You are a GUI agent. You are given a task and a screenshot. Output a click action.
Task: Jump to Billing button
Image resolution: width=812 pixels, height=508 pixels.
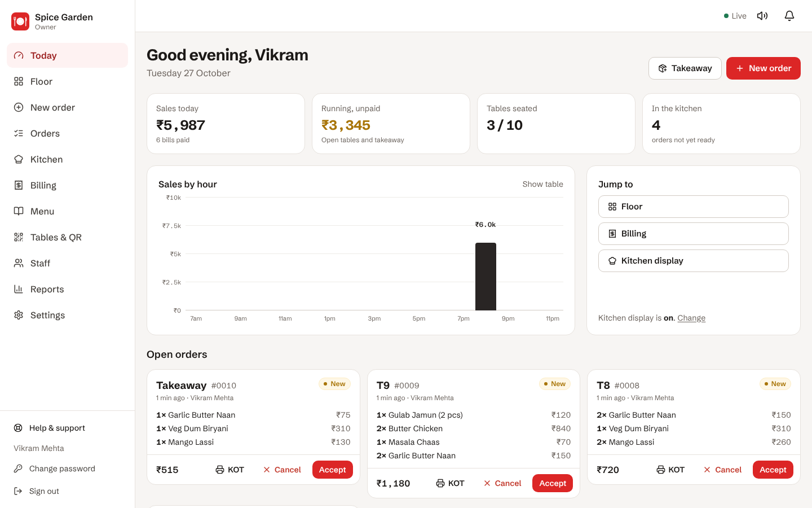694,234
